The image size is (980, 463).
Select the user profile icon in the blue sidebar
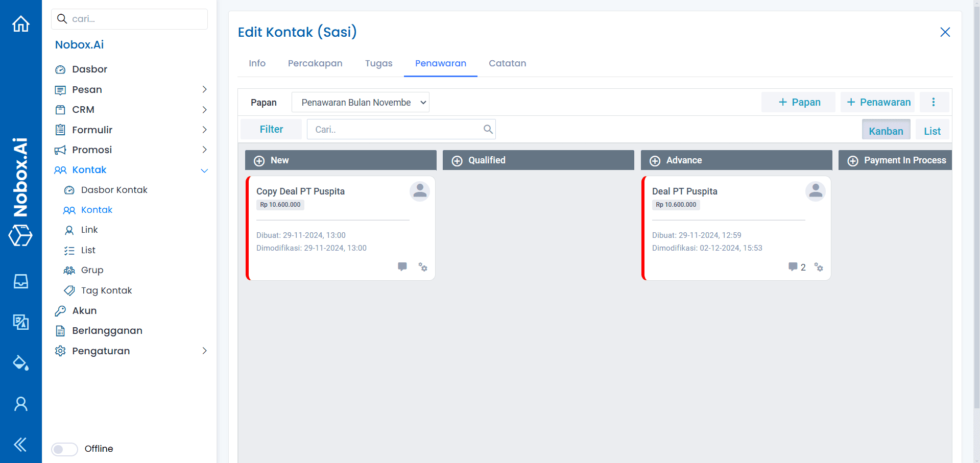(x=20, y=403)
